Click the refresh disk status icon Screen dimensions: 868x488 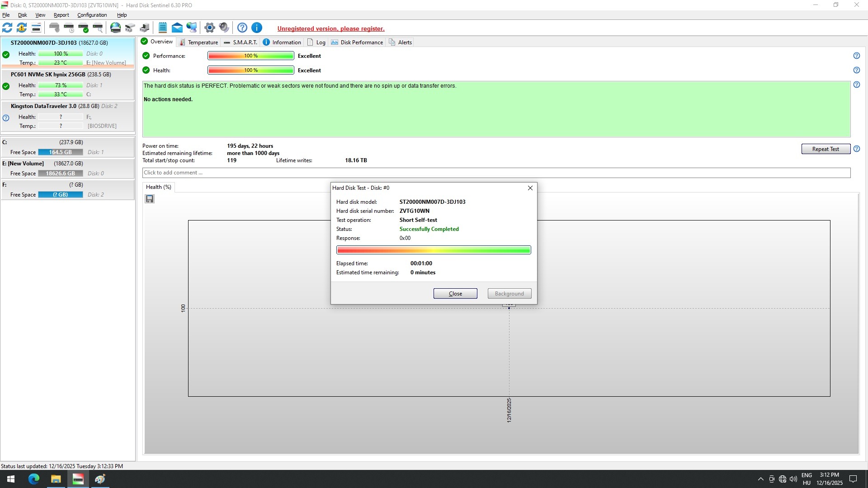(7, 28)
